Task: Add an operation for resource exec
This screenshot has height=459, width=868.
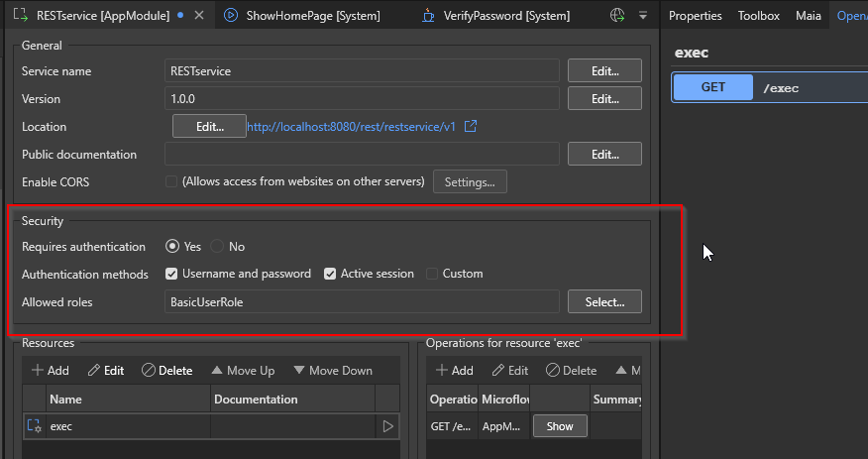Action: click(x=455, y=371)
